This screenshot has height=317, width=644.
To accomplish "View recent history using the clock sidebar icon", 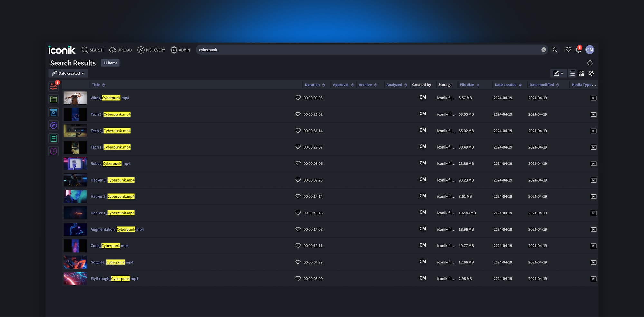I will pos(53,151).
